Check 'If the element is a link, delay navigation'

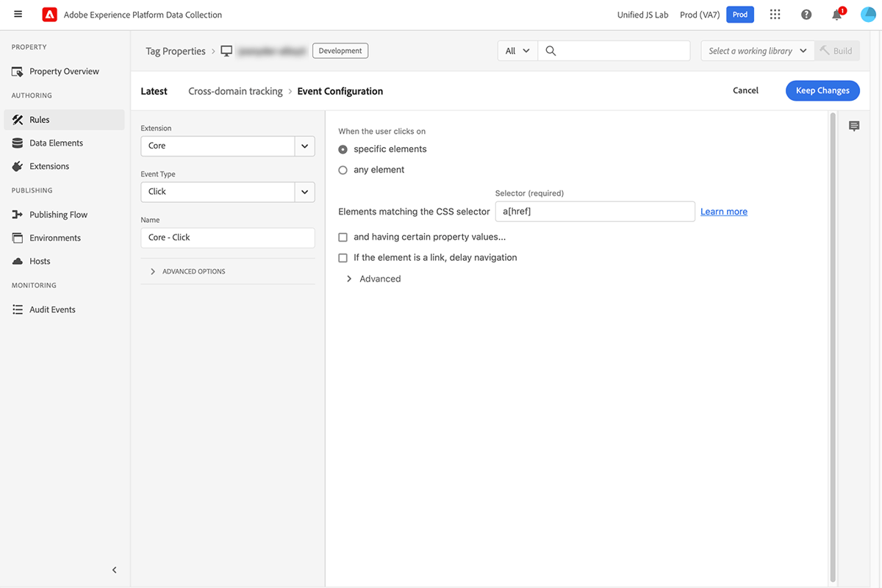(x=343, y=257)
